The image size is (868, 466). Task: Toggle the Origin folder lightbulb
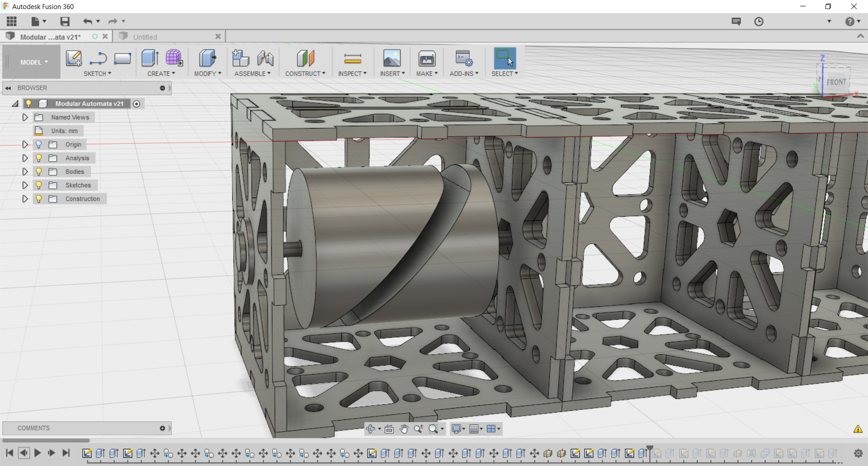click(x=39, y=144)
